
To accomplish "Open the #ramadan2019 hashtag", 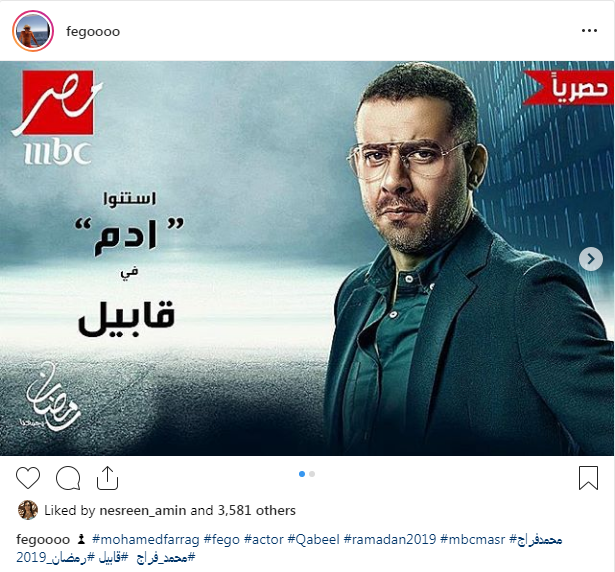I will pyautogui.click(x=389, y=539).
